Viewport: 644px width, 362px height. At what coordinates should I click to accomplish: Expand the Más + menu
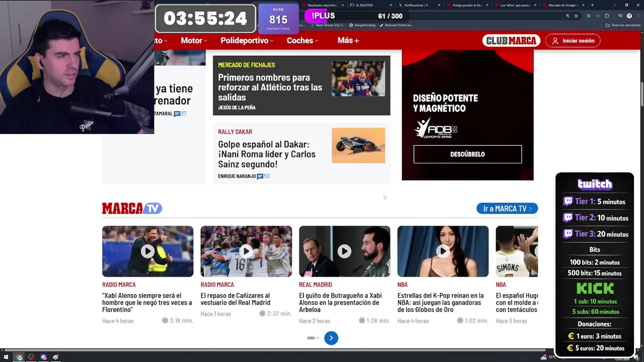click(348, 41)
